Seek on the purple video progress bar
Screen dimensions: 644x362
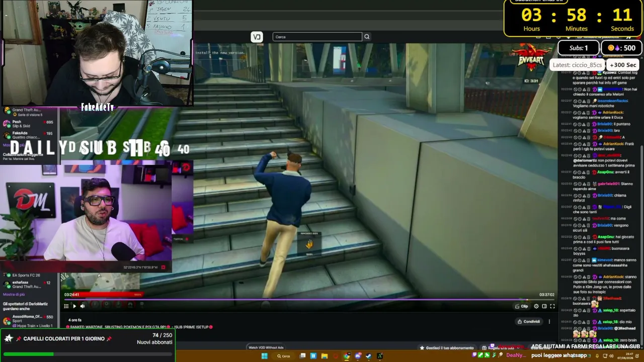point(309,300)
